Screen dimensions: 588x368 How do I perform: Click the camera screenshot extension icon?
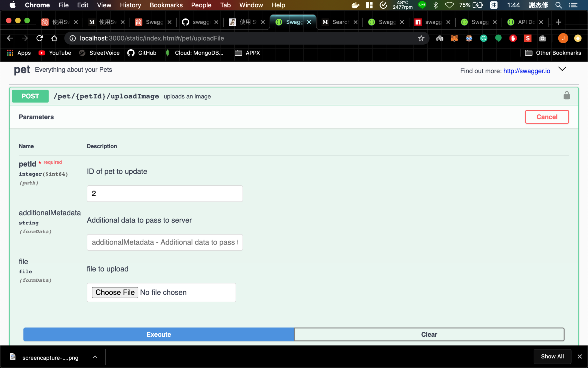(542, 38)
